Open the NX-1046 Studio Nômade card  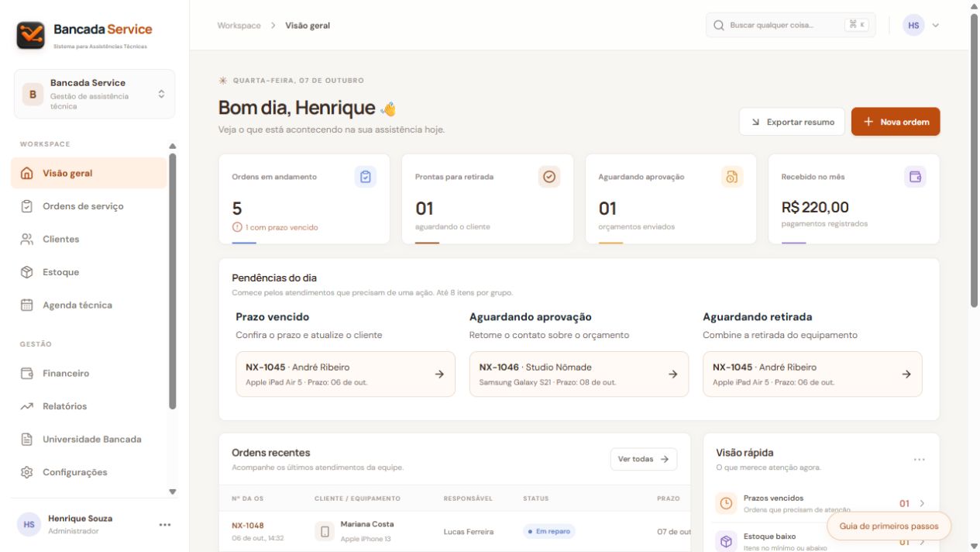[579, 374]
